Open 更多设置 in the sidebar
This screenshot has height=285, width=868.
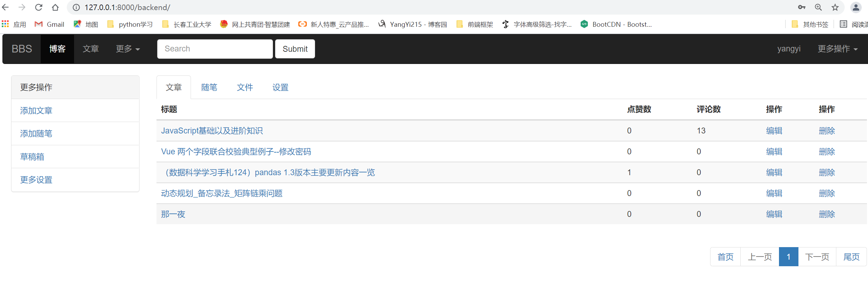click(36, 180)
